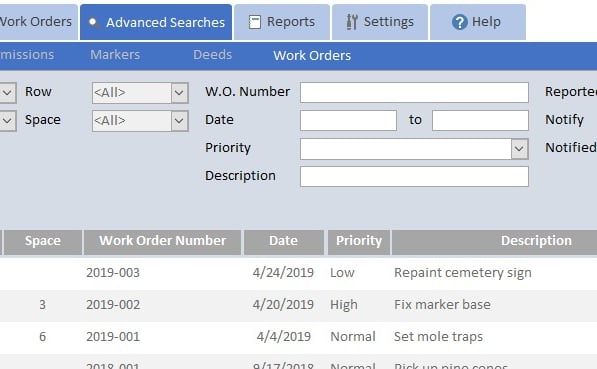Viewport: 597px width, 369px height.
Task: Click the Settings tools icon
Action: click(352, 22)
